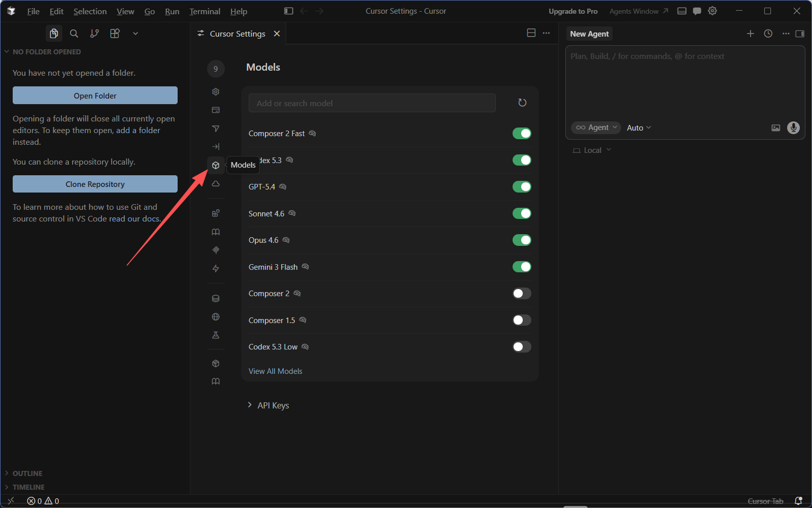Open the Extensions view icon

tap(115, 34)
